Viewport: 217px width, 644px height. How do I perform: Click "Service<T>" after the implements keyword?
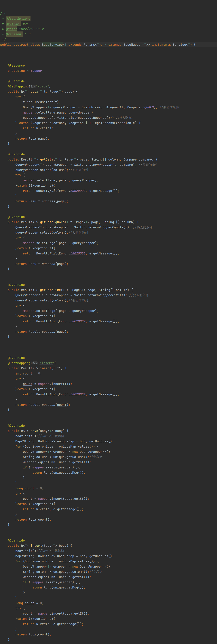182,45
